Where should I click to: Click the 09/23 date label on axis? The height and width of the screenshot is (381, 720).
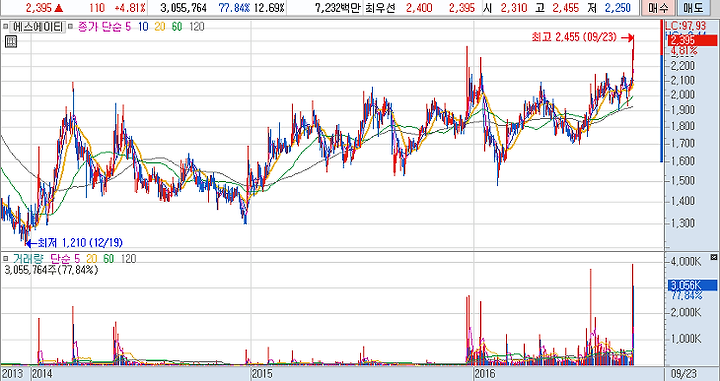tap(683, 374)
